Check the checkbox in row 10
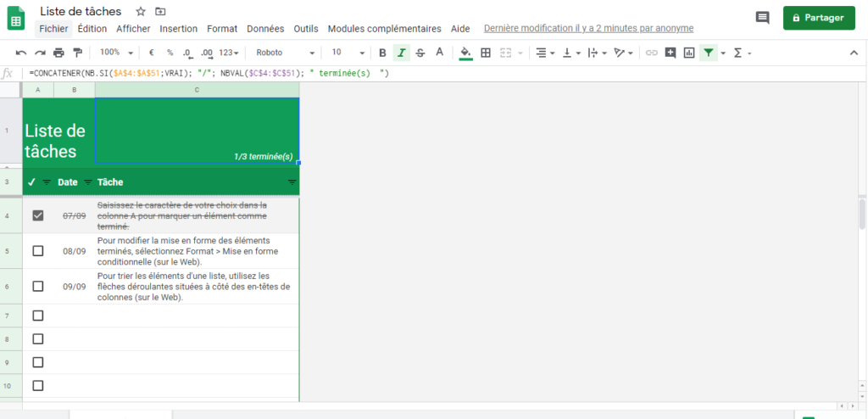868x419 pixels. 37,385
